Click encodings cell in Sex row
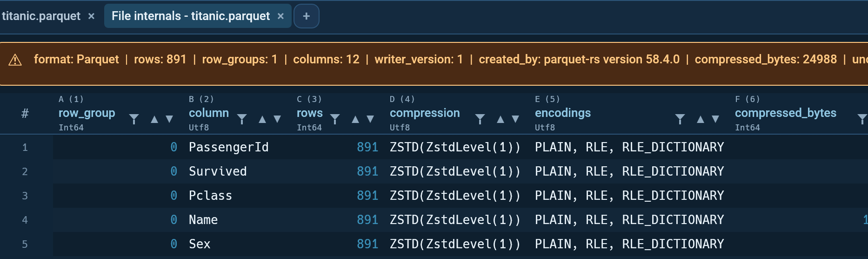This screenshot has height=259, width=868. point(629,244)
